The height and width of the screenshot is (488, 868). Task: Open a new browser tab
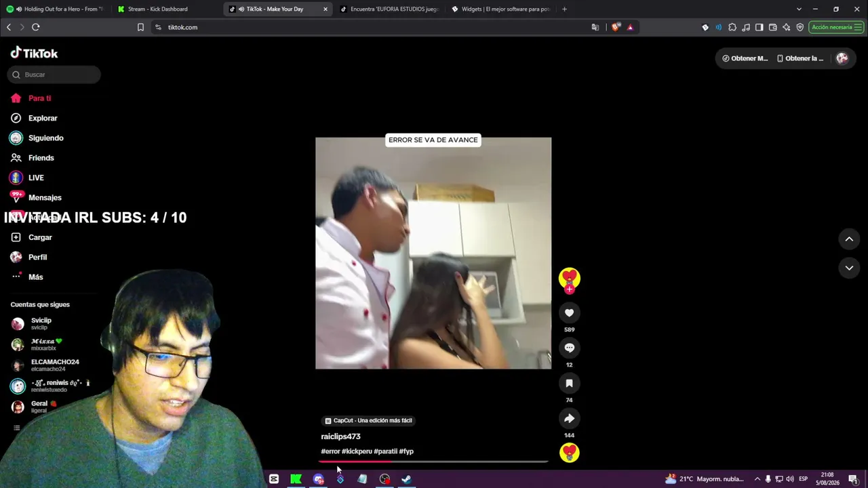coord(564,9)
